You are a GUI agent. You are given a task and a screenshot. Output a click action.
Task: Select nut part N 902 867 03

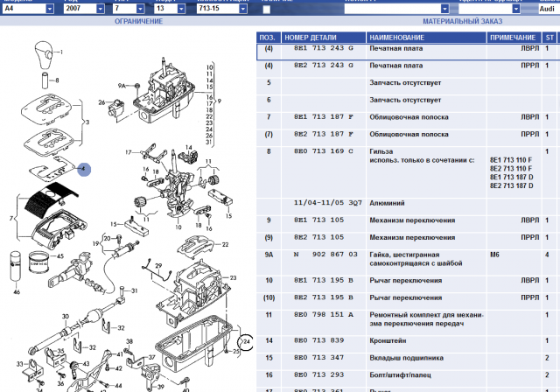[x=325, y=255]
